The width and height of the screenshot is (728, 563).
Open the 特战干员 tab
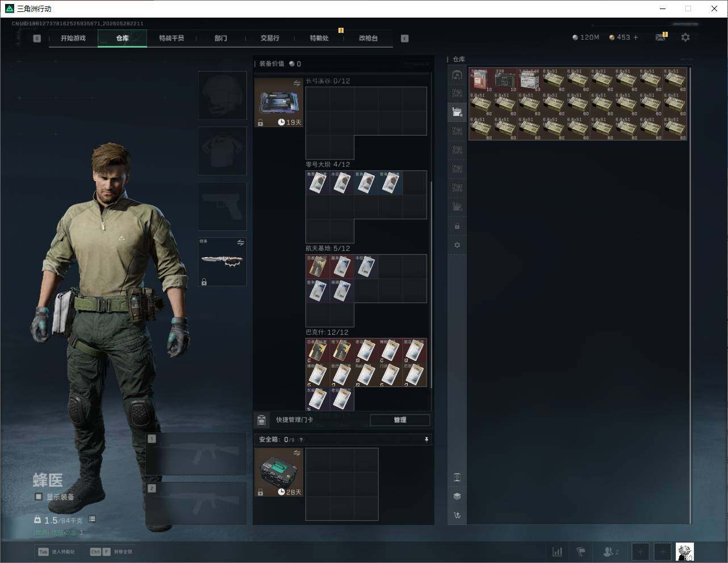(171, 38)
